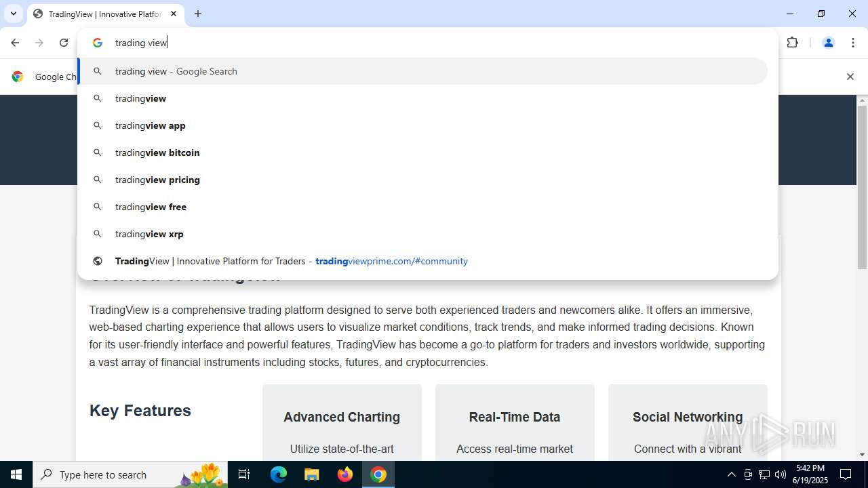Viewport: 868px width, 488px height.
Task: Open File Explorer from the taskbar
Action: 311,474
